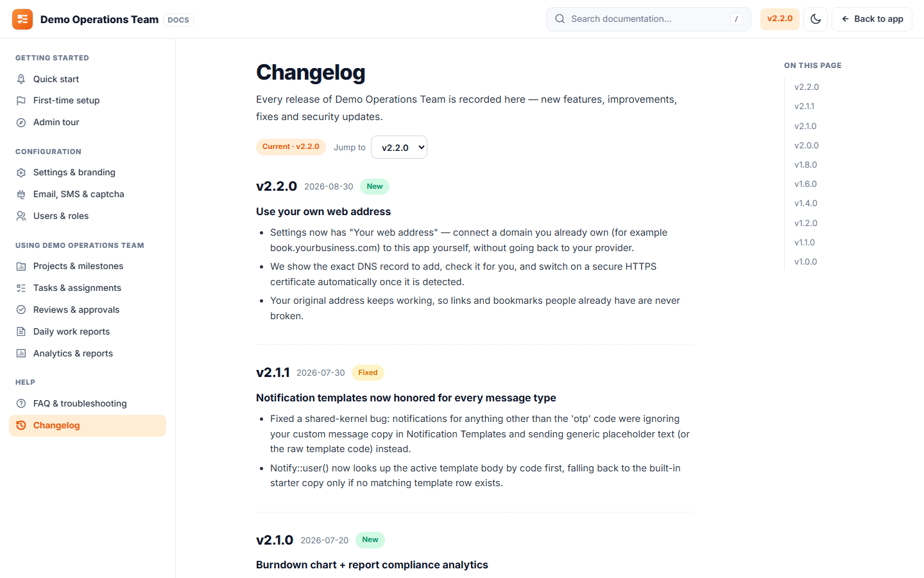The height and width of the screenshot is (578, 924).
Task: Click the orange Demo Operations Team logo icon
Action: (x=22, y=19)
